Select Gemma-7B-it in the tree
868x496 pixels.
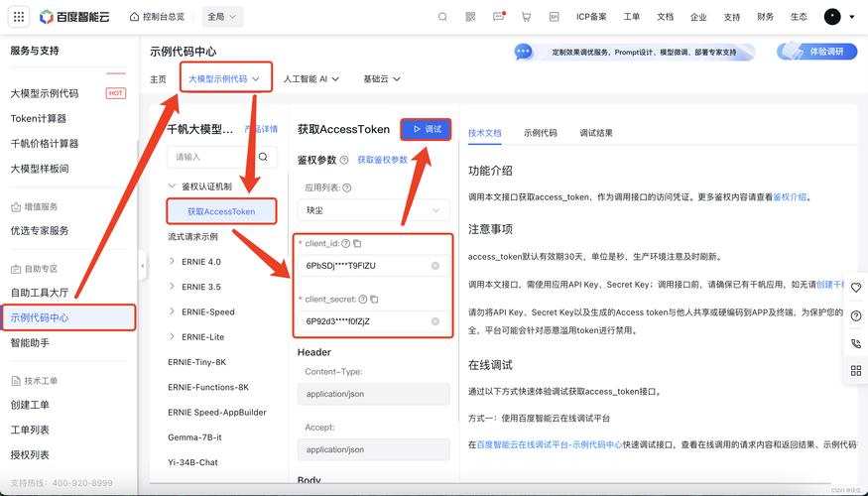[x=194, y=437]
